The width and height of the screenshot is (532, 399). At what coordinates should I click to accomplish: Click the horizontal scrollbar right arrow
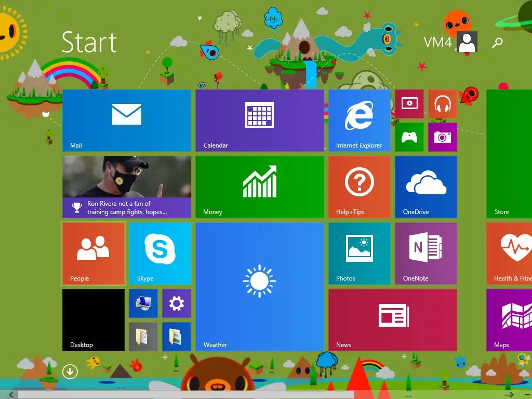click(510, 395)
